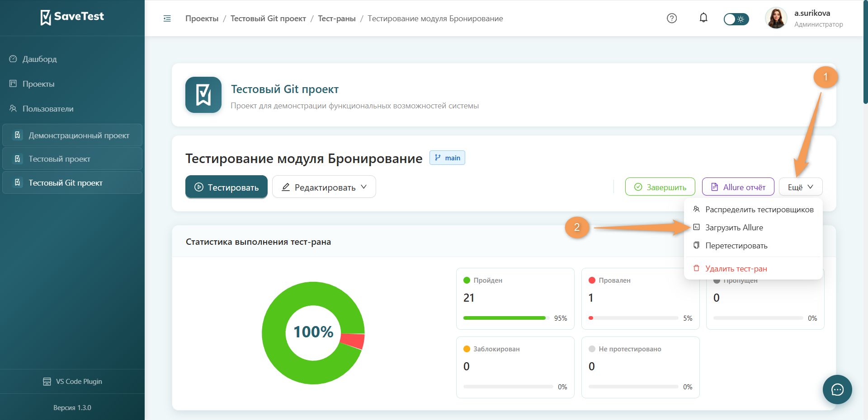The image size is (868, 420).
Task: Click Тестовый Git проект sidebar icon
Action: click(17, 182)
